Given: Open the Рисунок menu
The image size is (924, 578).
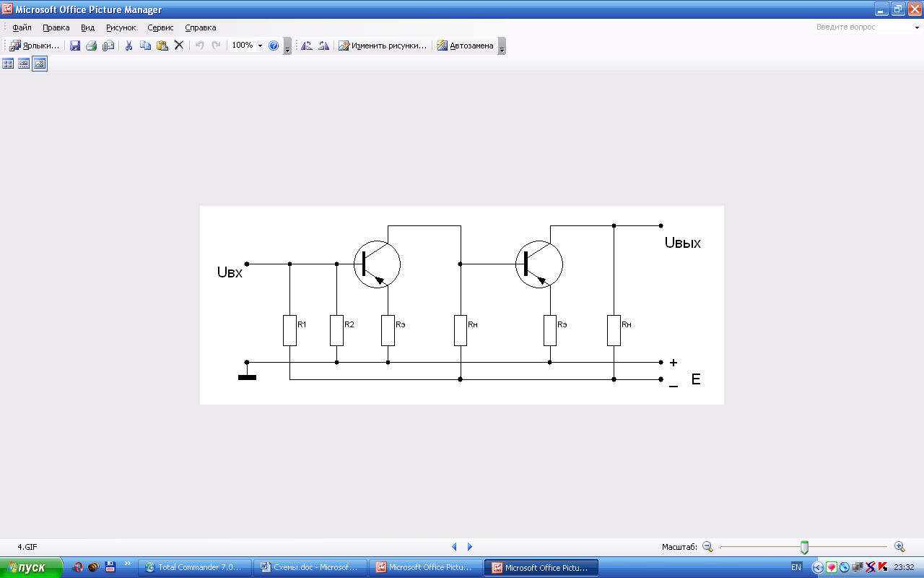Looking at the screenshot, I should (121, 27).
